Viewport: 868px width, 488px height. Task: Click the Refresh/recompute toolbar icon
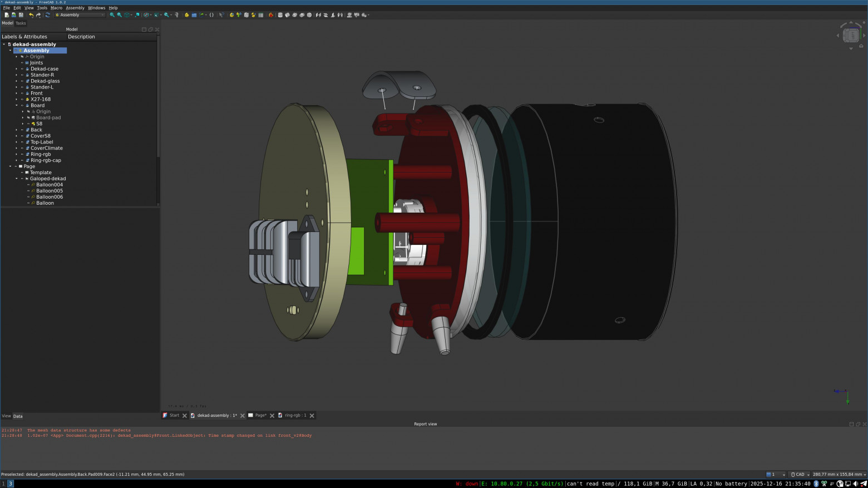click(x=47, y=15)
